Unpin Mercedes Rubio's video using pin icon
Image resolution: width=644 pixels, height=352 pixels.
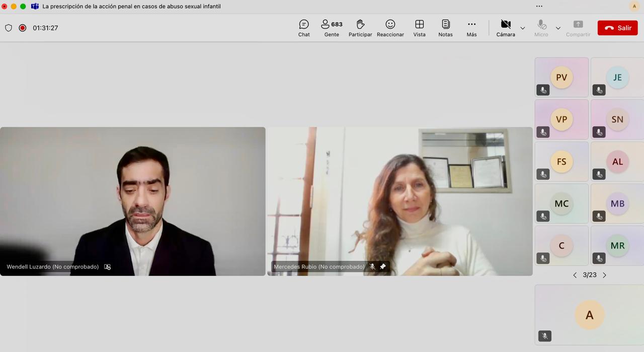(383, 267)
